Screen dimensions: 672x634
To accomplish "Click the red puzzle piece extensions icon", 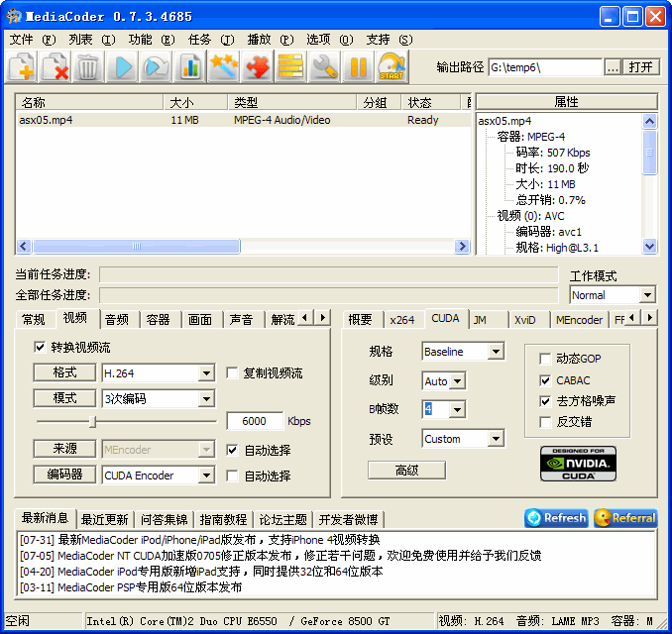I will (257, 66).
